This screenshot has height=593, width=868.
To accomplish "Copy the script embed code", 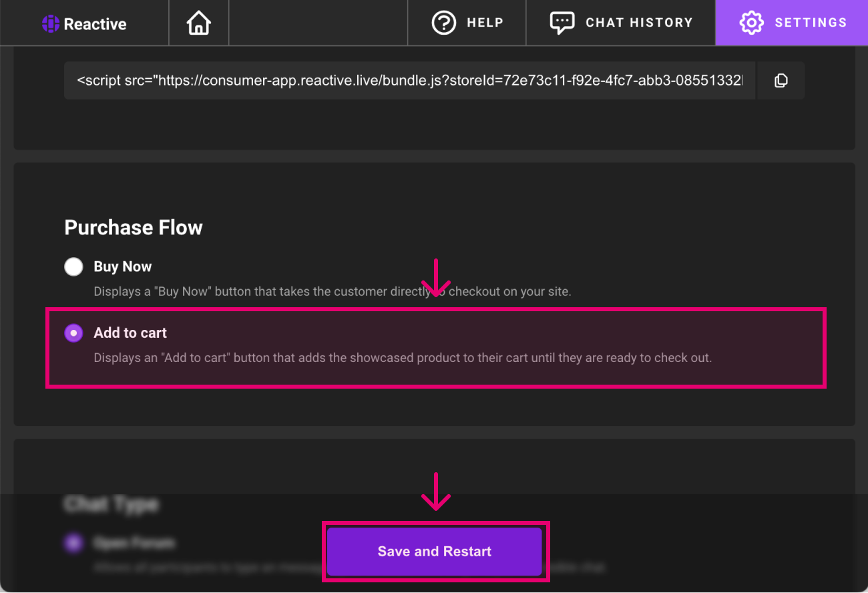I will click(781, 81).
